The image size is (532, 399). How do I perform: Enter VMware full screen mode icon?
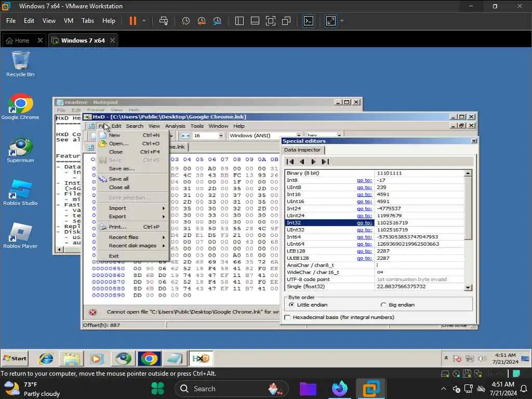[x=270, y=21]
